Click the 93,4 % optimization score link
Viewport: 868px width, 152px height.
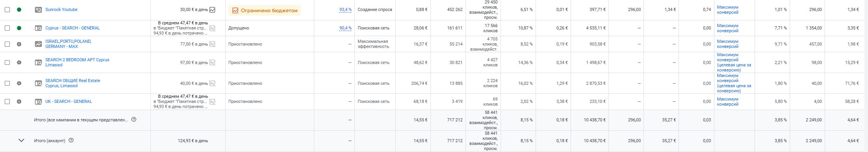(345, 9)
